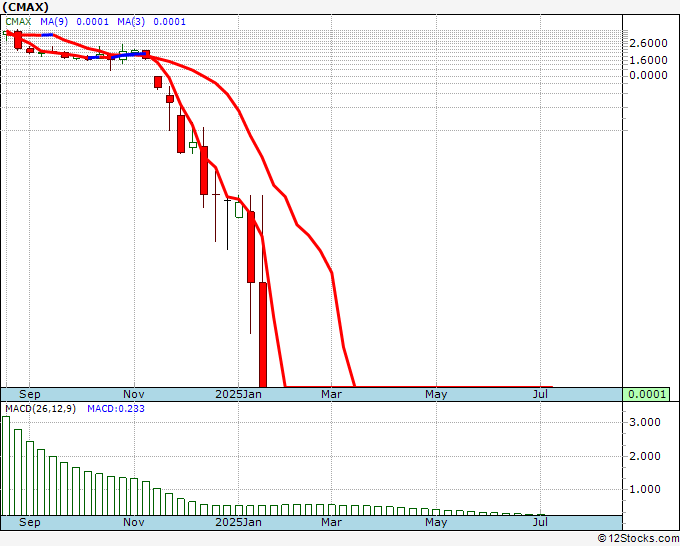Screen dimensions: 680x546
Task: Click the MA(3) indicator label
Action: (x=131, y=22)
